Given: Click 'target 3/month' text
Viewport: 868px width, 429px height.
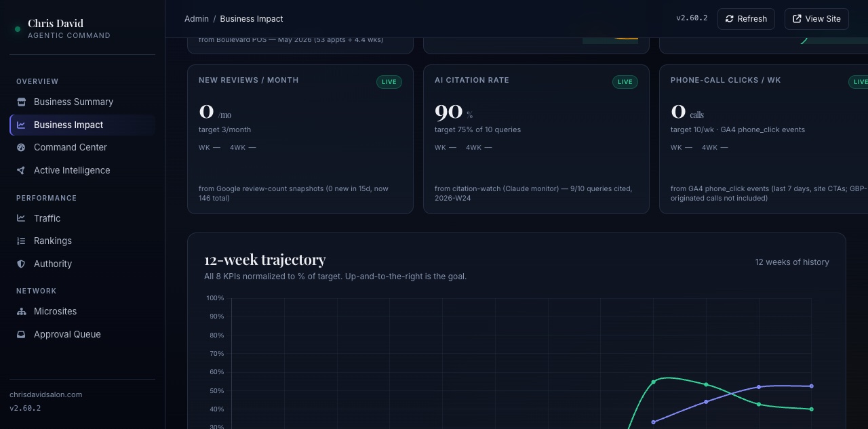Looking at the screenshot, I should pos(224,129).
